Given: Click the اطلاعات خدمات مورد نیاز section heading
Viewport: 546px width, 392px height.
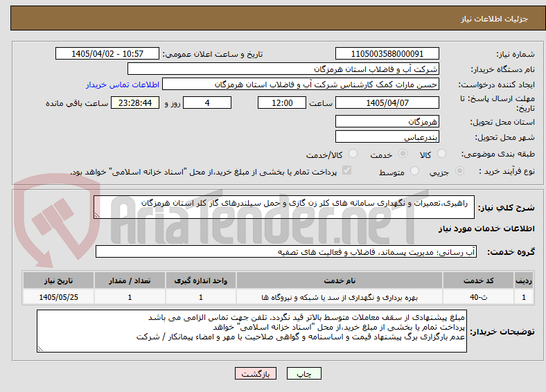Looking at the screenshot, I should (x=486, y=229).
